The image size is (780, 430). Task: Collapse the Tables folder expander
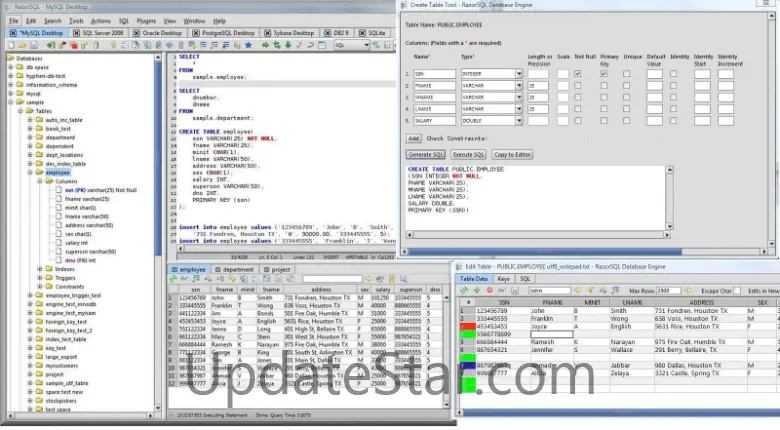click(x=20, y=111)
